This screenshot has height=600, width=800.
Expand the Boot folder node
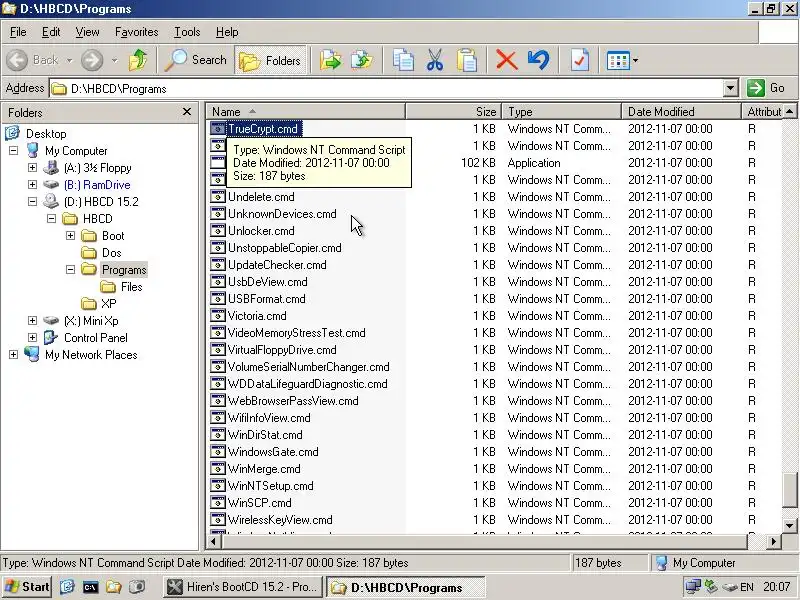[70, 235]
